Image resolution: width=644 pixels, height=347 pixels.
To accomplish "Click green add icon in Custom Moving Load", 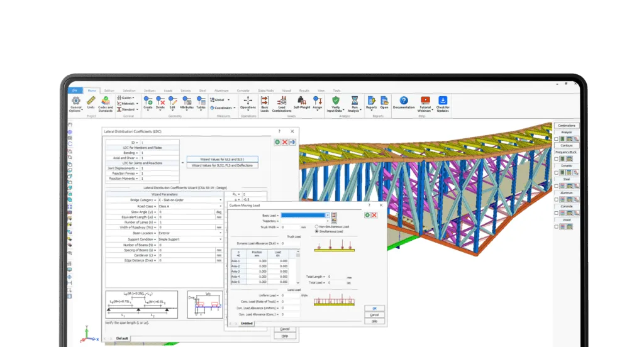I will coord(367,215).
